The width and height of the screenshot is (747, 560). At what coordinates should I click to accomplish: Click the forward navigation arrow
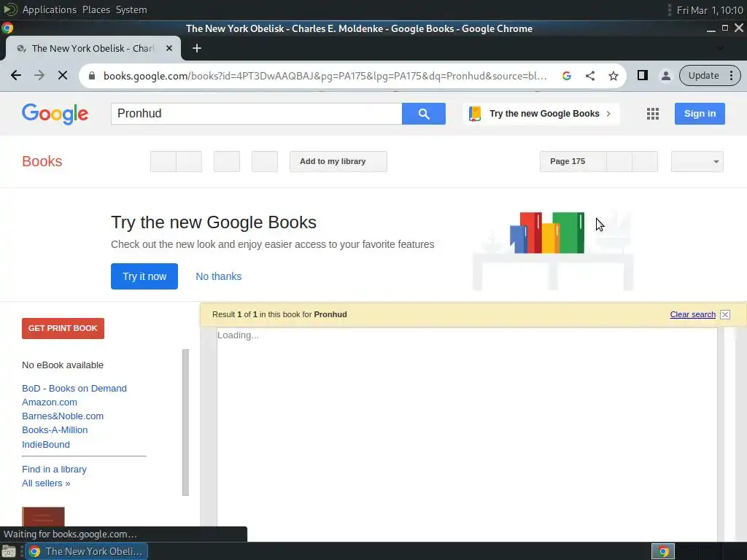(x=39, y=75)
